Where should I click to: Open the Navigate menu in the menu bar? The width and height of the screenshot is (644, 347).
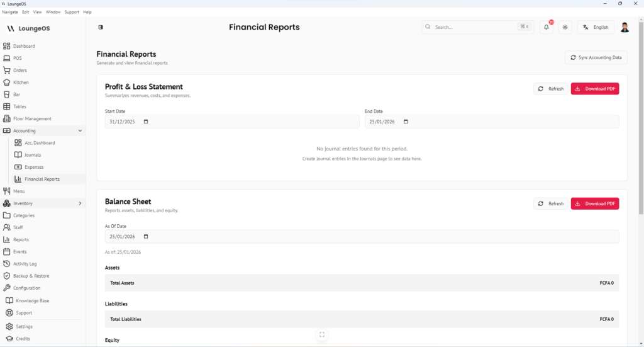click(x=10, y=12)
